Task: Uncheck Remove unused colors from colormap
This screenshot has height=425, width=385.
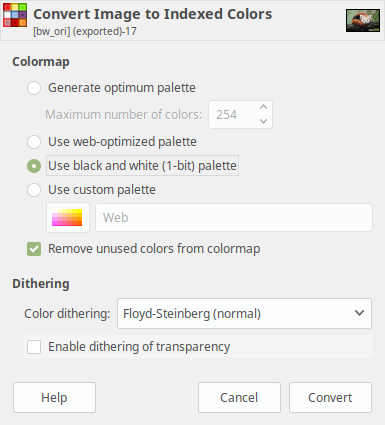Action: coord(34,249)
